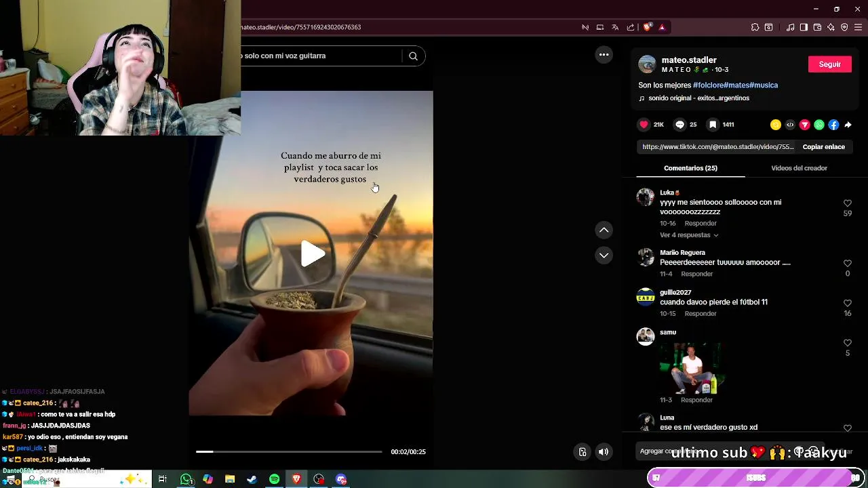Open the #folclore hashtag link
868x488 pixels.
[708, 85]
